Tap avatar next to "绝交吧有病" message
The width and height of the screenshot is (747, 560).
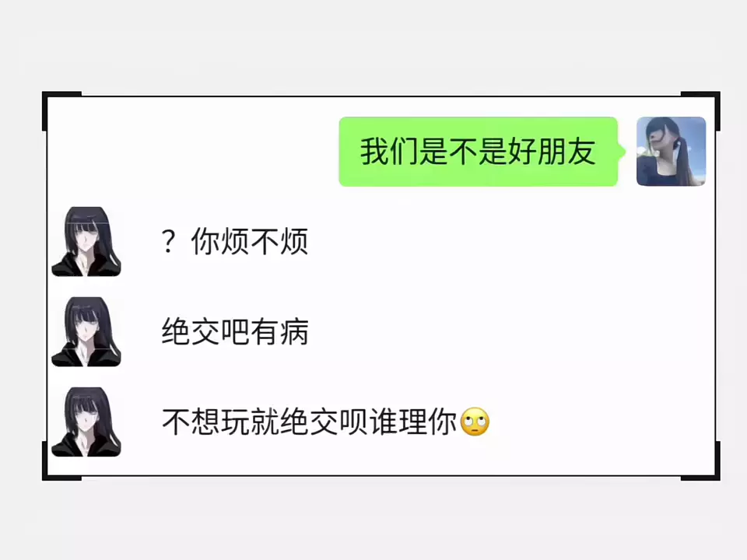click(86, 332)
